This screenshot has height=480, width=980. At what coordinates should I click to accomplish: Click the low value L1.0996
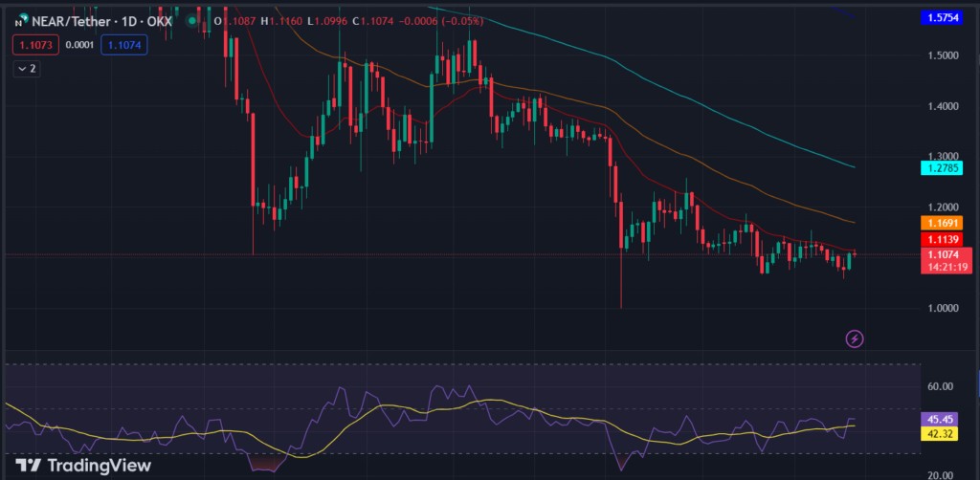point(327,21)
